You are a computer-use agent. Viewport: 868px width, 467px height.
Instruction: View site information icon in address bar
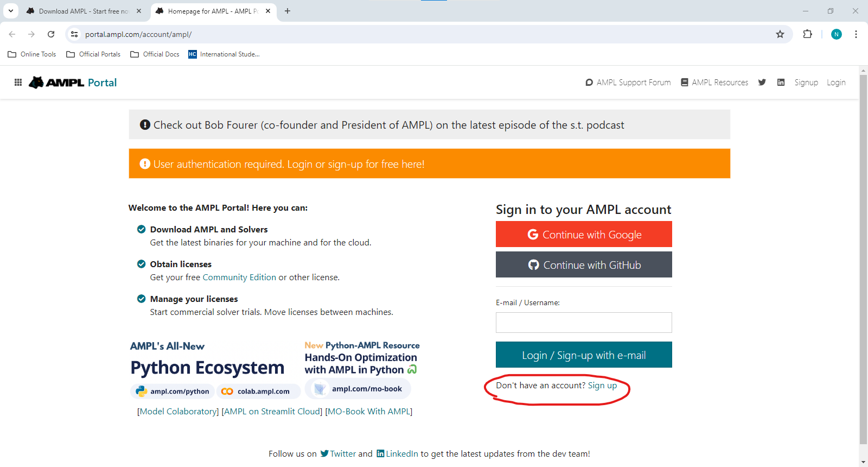click(74, 34)
